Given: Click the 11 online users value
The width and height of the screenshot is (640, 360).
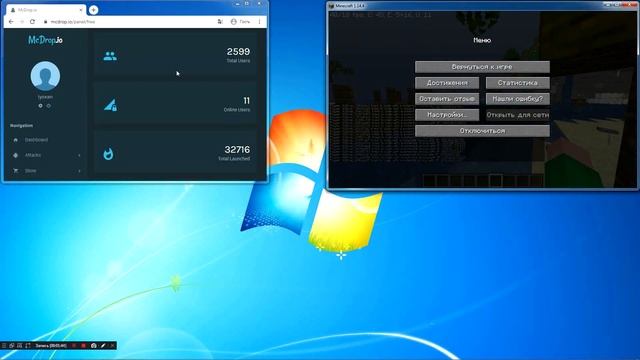Looking at the screenshot, I should (247, 101).
